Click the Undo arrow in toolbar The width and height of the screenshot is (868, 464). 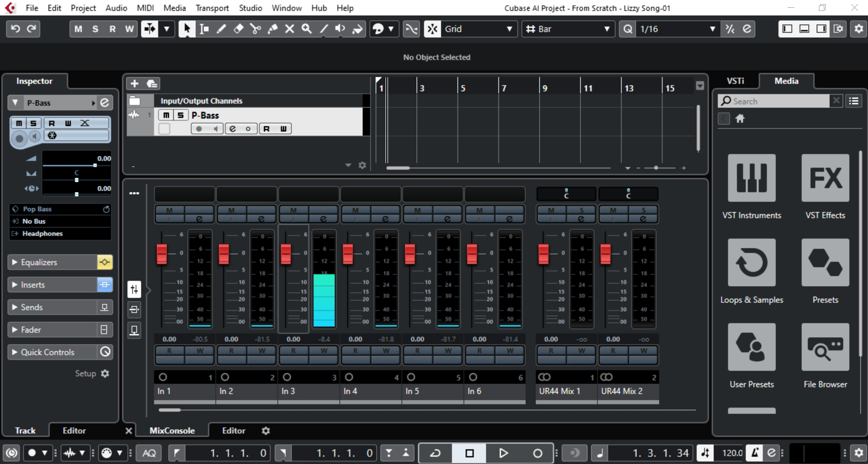[15, 29]
